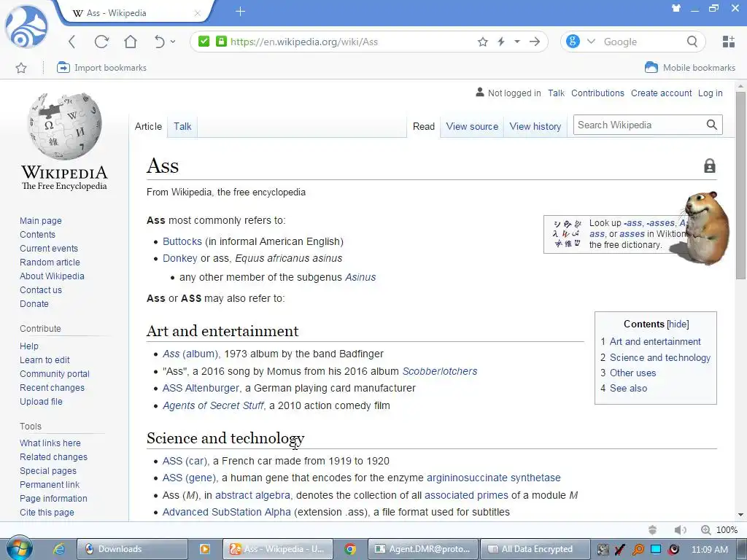Switch to Downloads taskbar window
Viewport: 747px width, 560px height.
pos(132,549)
